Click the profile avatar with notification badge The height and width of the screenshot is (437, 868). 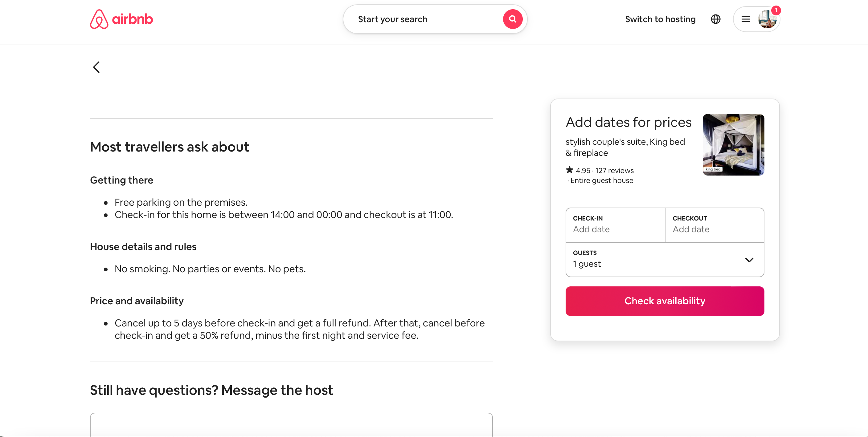coord(767,19)
